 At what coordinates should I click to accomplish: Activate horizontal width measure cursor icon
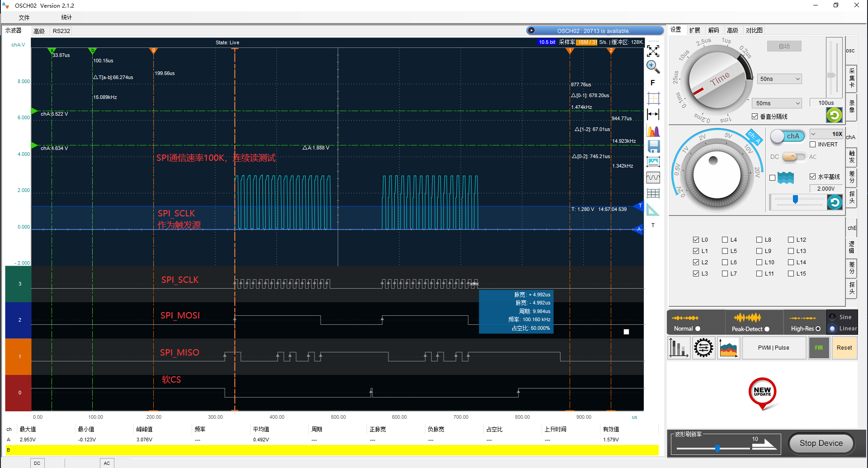[x=653, y=114]
